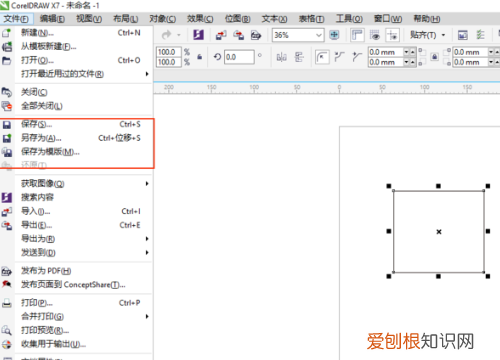The image size is (500, 360).
Task: Click the top-left corner radius 0.0 mm field
Action: point(386,52)
